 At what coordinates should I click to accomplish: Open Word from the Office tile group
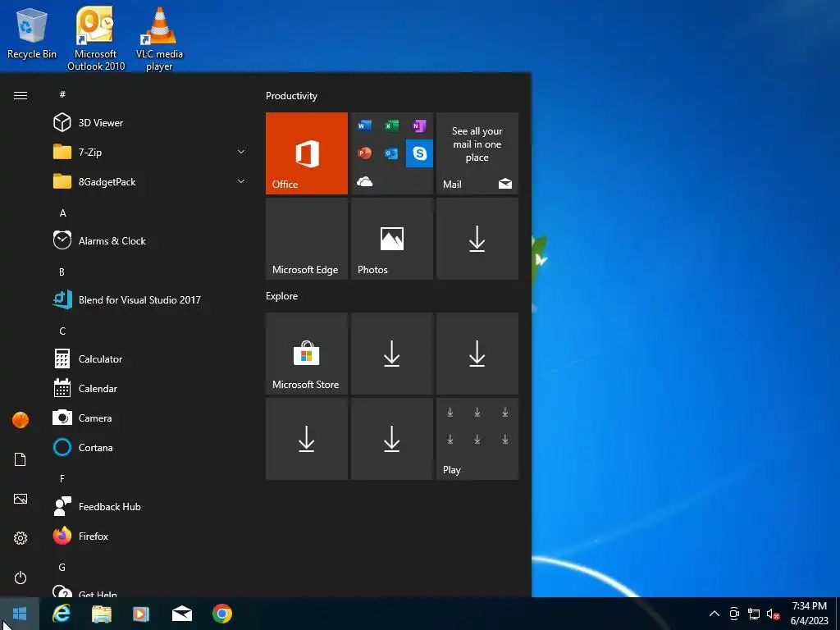point(364,126)
